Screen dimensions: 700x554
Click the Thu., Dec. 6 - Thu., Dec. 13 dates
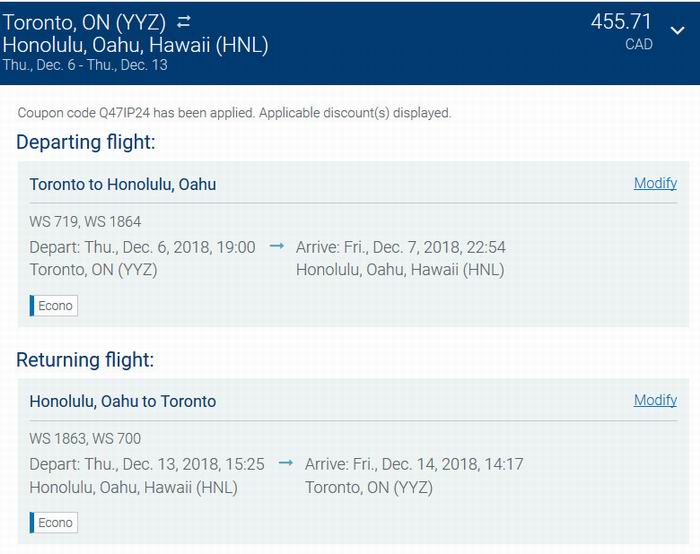tap(85, 65)
